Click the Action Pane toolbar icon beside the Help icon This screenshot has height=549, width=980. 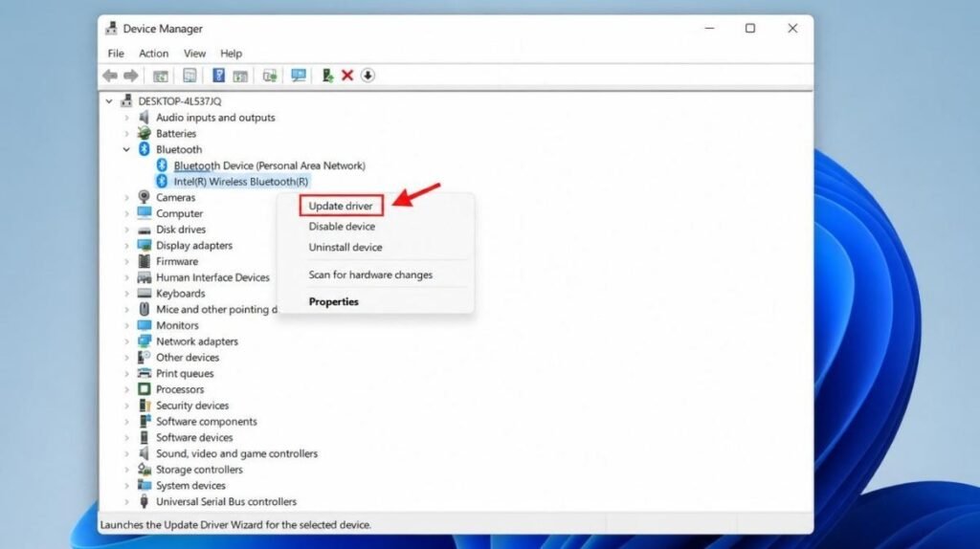pos(240,76)
